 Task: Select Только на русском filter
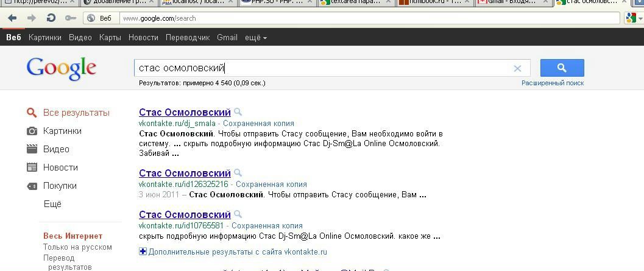coord(77,247)
